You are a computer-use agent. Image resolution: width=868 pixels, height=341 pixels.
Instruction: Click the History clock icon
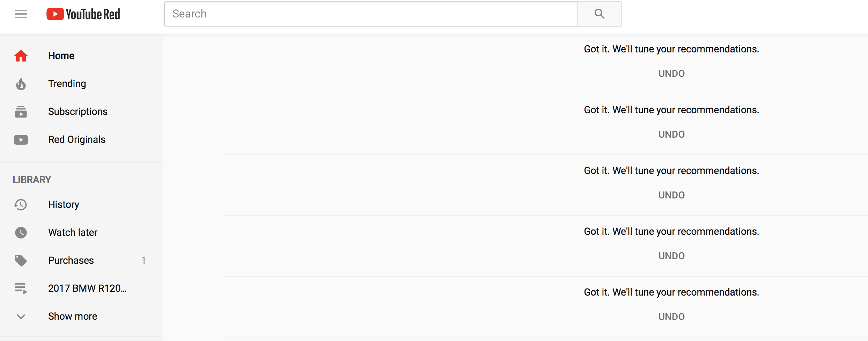click(21, 205)
